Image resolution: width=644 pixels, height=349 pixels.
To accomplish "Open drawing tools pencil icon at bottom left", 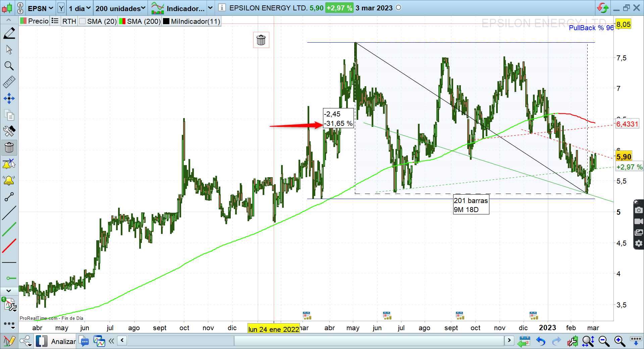I will [x=9, y=341].
